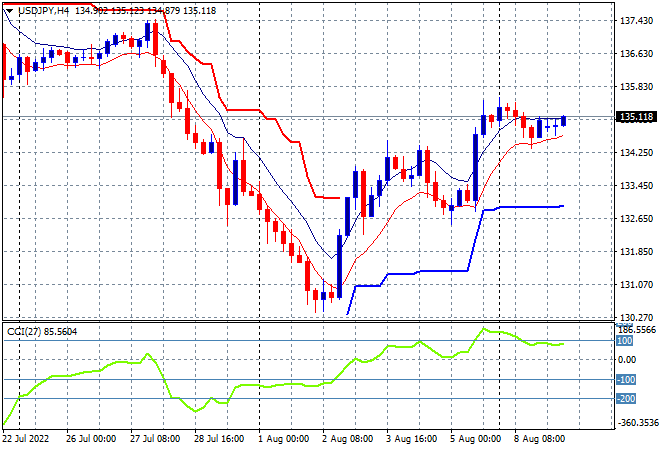This screenshot has width=660, height=450.
Task: Click the 8 Aug 08:00 time label
Action: pyautogui.click(x=540, y=439)
